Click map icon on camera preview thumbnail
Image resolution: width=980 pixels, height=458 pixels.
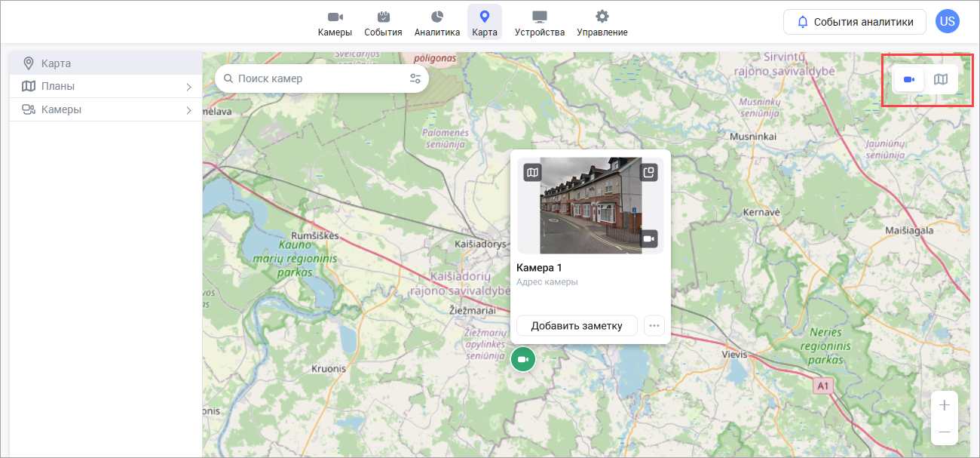point(532,173)
